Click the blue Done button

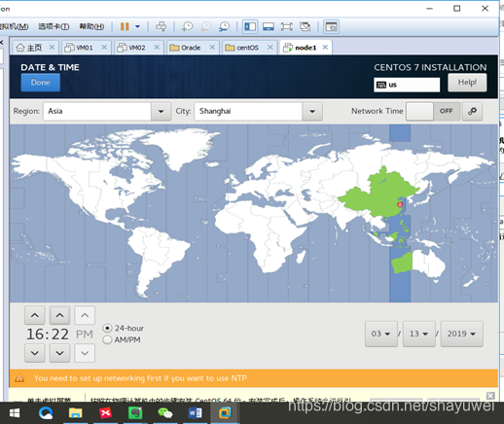(41, 83)
